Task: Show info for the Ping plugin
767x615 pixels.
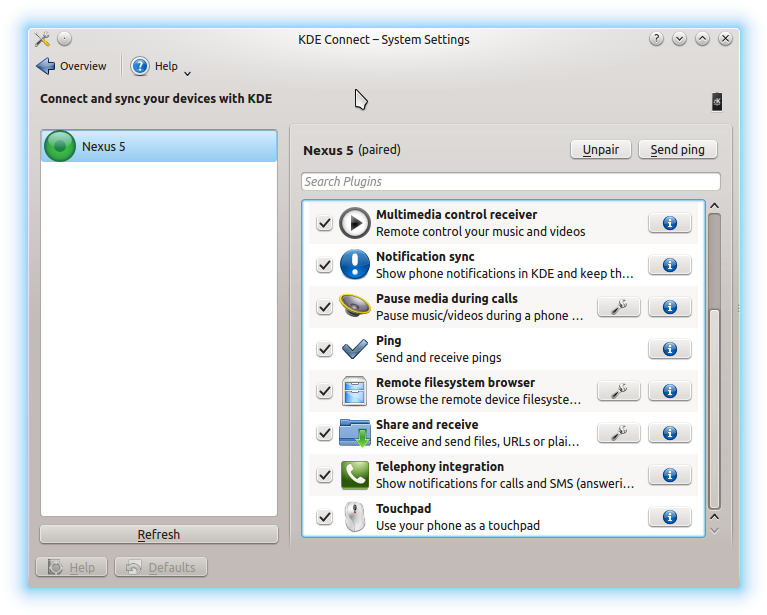Action: tap(670, 349)
